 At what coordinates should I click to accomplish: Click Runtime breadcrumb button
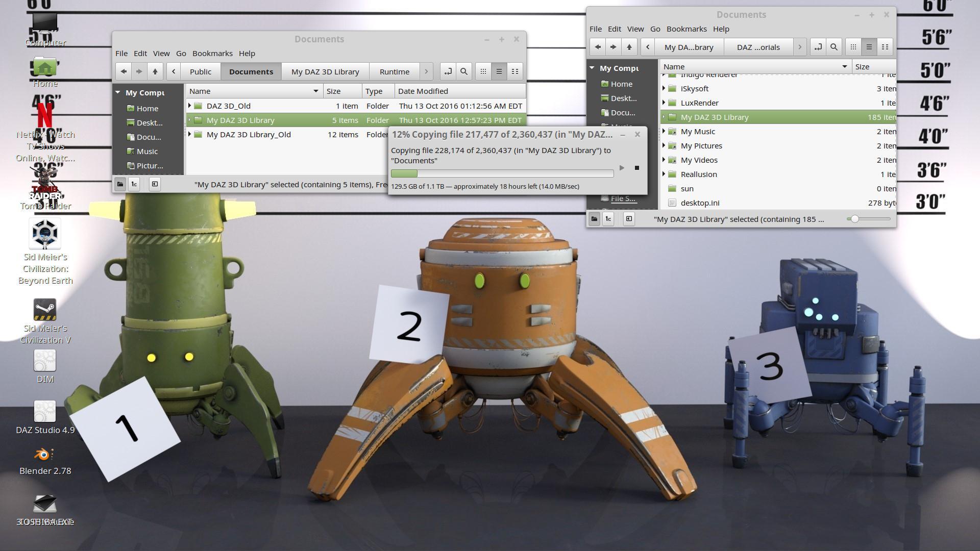click(394, 71)
